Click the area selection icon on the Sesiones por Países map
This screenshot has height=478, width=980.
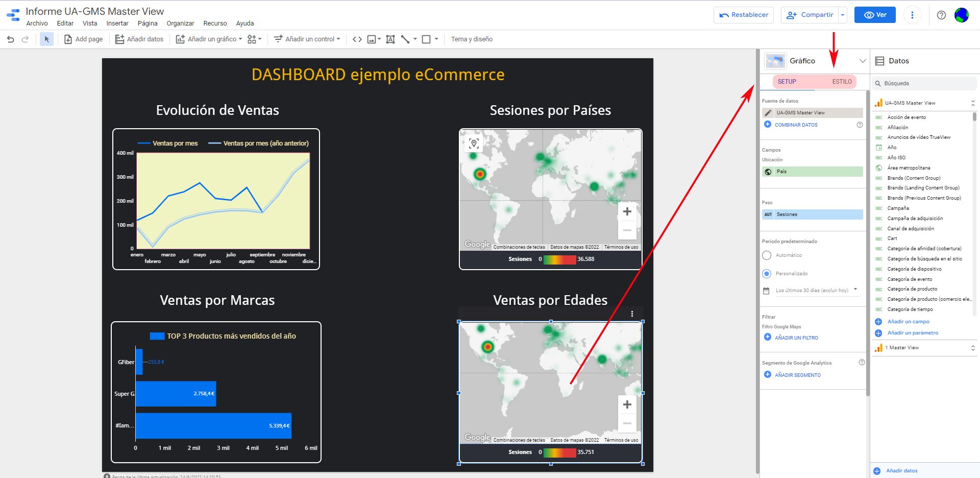click(x=474, y=144)
